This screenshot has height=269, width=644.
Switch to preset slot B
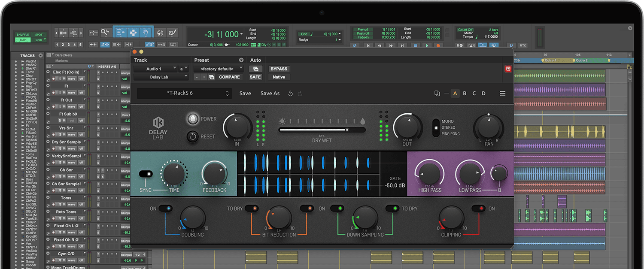tap(465, 94)
